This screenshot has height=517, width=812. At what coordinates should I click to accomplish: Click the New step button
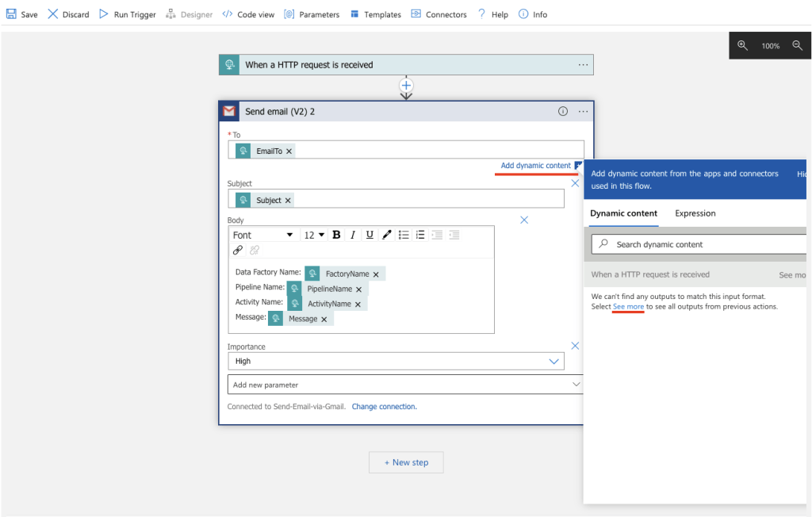coord(406,462)
